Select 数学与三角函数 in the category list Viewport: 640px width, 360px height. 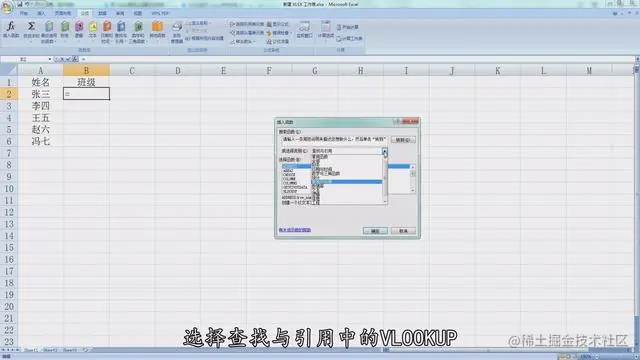(326, 173)
